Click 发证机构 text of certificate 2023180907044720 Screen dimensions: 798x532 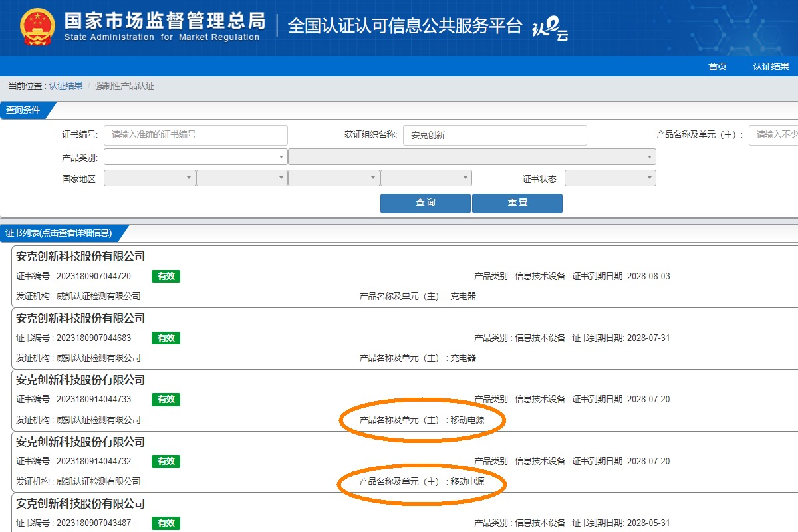click(78, 297)
